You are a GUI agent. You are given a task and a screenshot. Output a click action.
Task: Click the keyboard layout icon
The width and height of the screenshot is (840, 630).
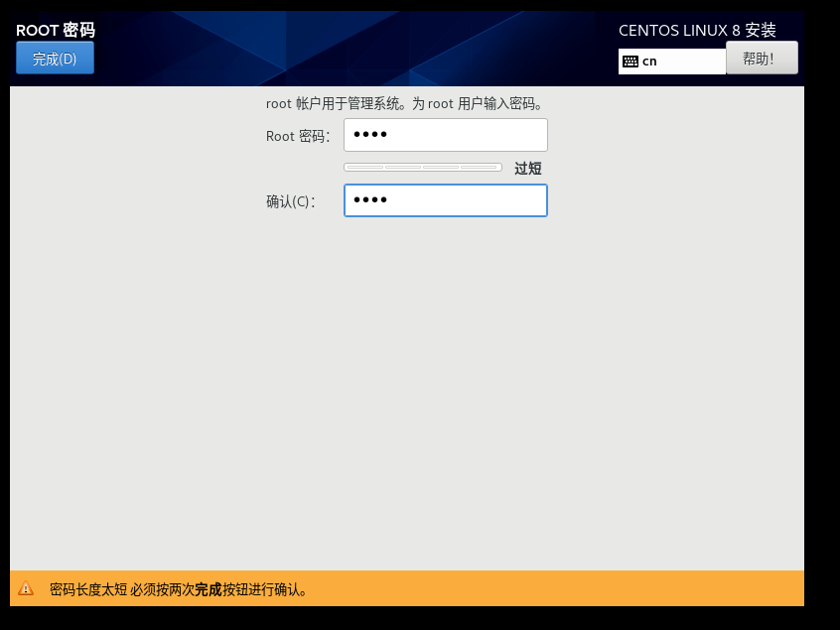(x=630, y=62)
